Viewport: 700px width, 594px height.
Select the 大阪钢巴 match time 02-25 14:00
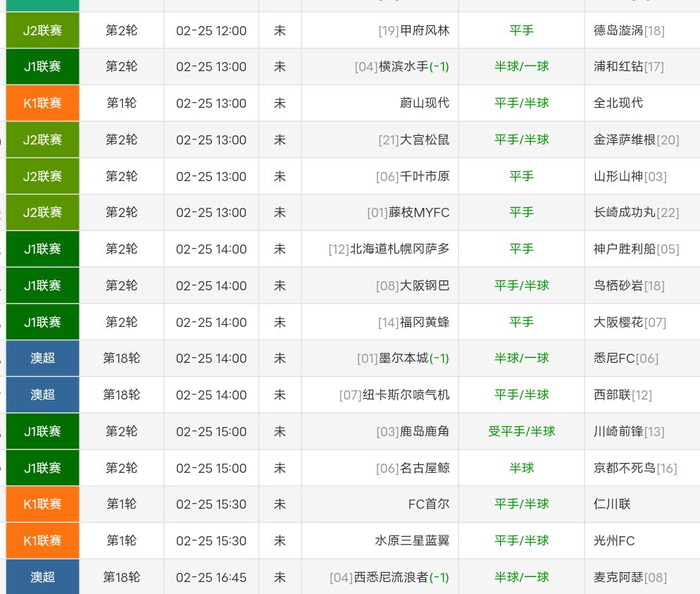coord(211,286)
